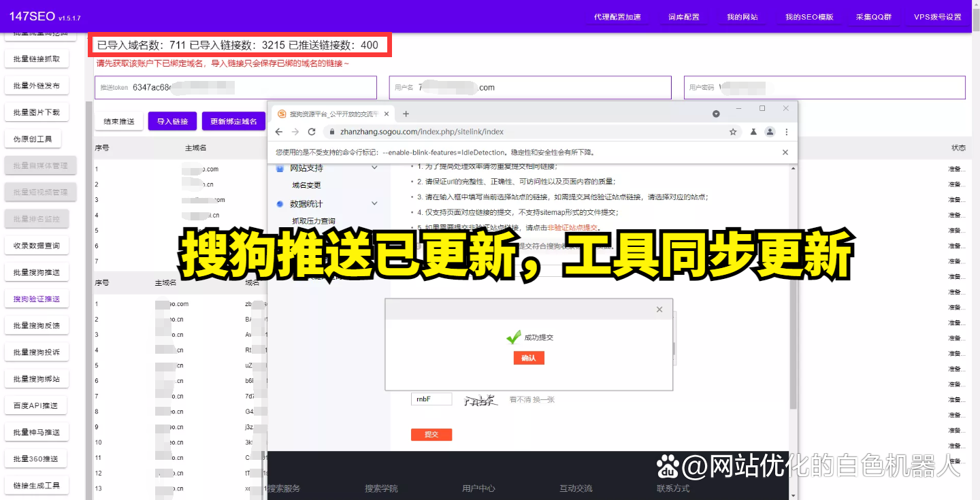Click the left sidebar vertical scrollbar

click(88, 299)
